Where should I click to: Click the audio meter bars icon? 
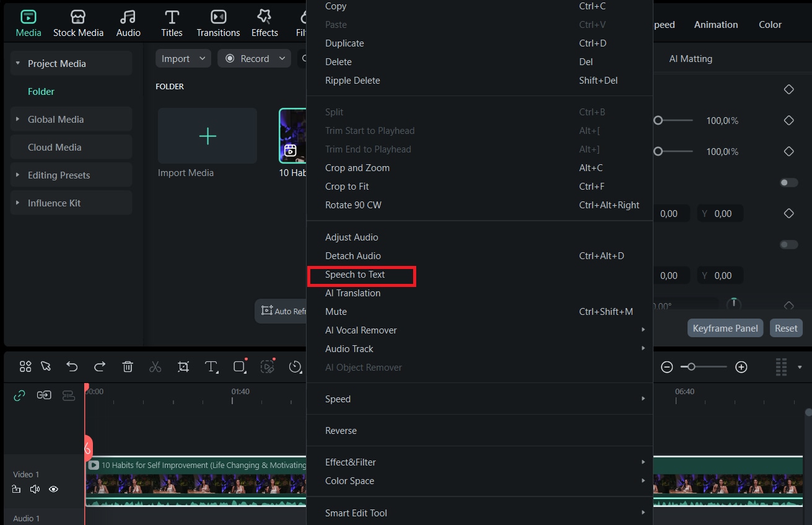[782, 367]
